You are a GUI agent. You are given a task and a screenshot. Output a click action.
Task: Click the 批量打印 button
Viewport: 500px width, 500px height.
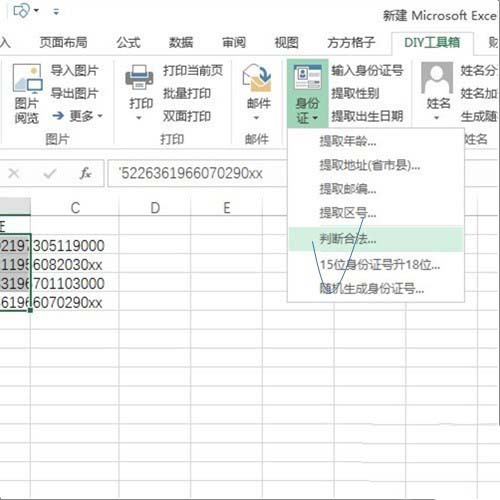click(x=187, y=93)
